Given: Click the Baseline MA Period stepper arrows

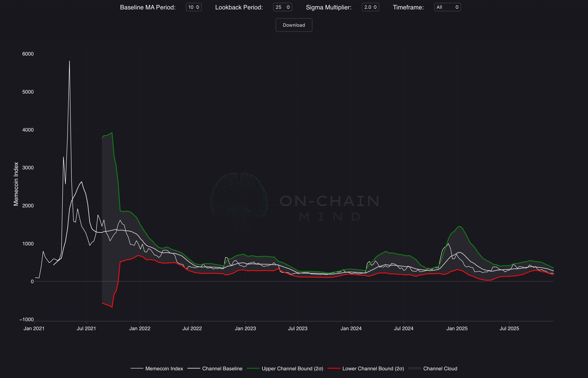Looking at the screenshot, I should point(198,7).
